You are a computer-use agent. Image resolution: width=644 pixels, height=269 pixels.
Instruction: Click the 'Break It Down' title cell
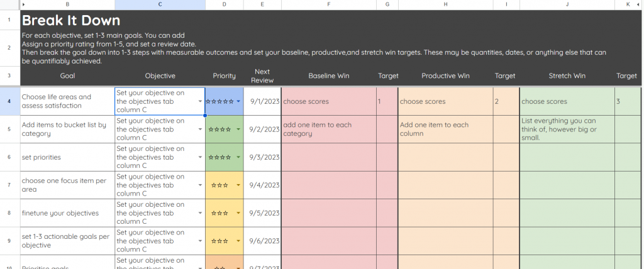70,20
